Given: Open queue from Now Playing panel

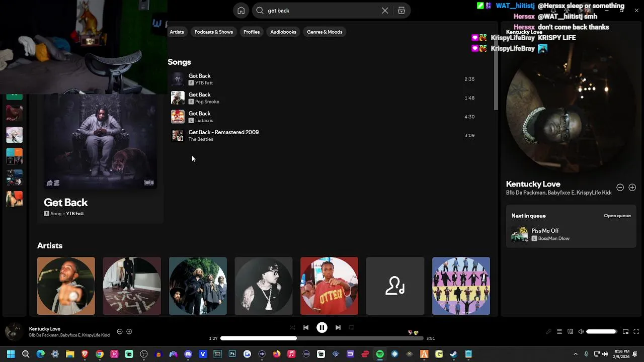Looking at the screenshot, I should [617, 216].
